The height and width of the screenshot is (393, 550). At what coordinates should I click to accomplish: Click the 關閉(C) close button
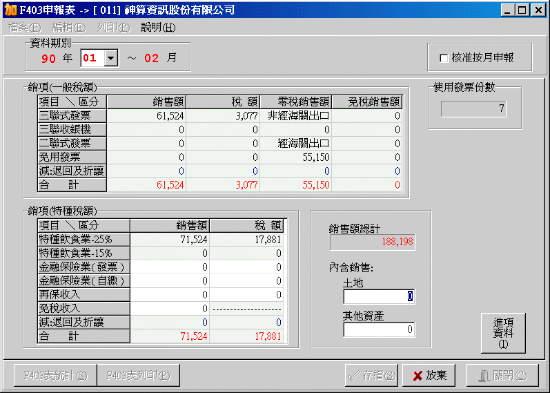tap(502, 375)
